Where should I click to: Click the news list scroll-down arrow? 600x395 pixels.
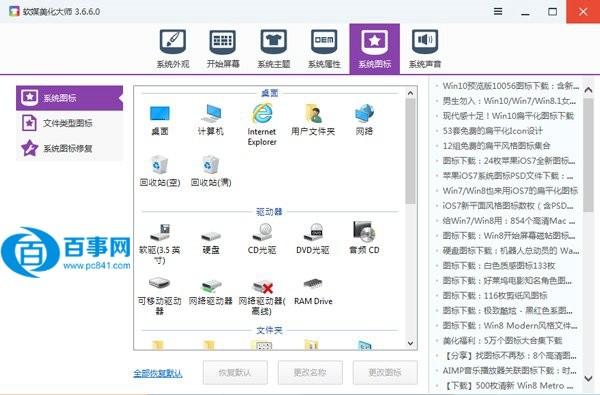[589, 379]
